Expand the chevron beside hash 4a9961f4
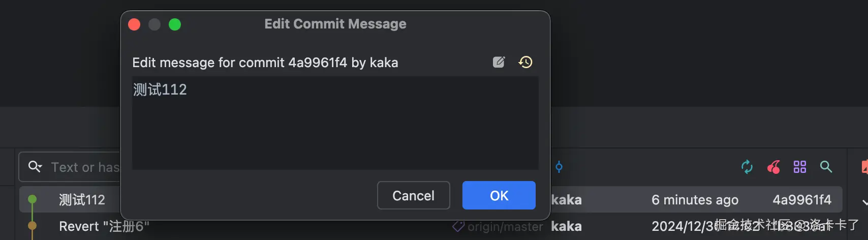868x240 pixels. click(864, 202)
